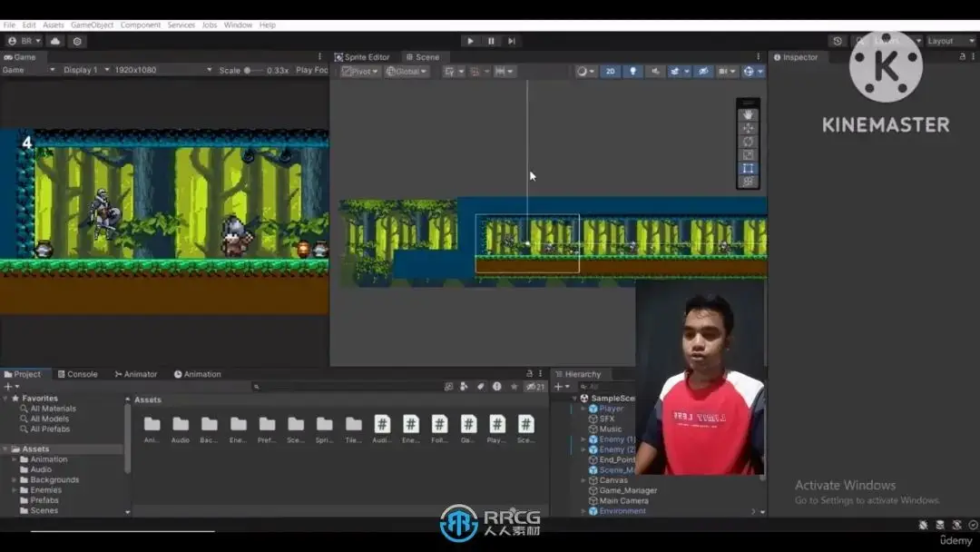Viewport: 980px width, 552px height.
Task: Click the Step forward button
Action: coord(512,41)
